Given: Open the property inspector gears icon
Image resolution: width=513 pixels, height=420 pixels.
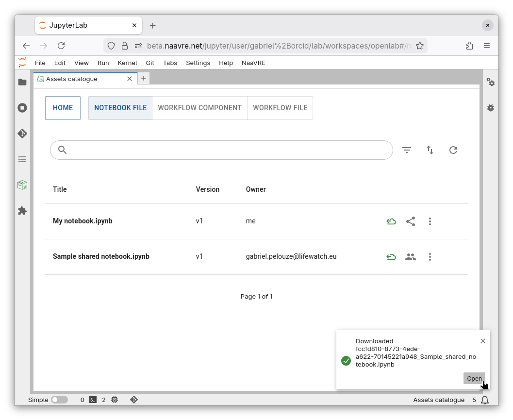Looking at the screenshot, I should click(x=491, y=83).
